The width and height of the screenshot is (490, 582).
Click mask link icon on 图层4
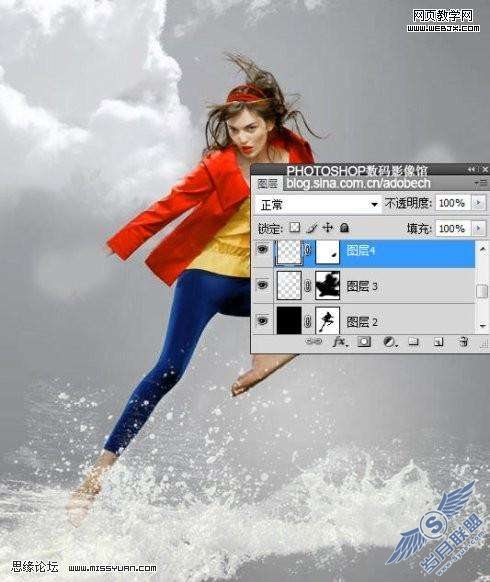307,251
